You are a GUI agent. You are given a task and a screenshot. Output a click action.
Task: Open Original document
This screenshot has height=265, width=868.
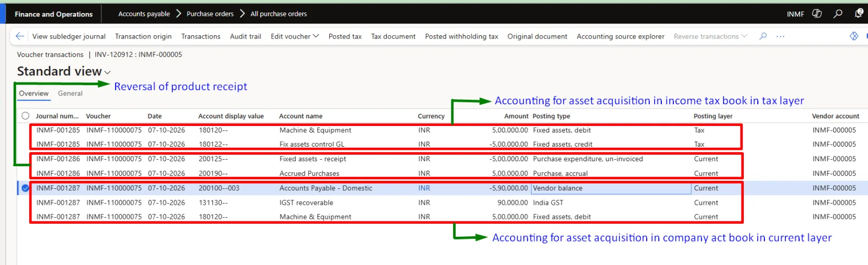coord(537,36)
